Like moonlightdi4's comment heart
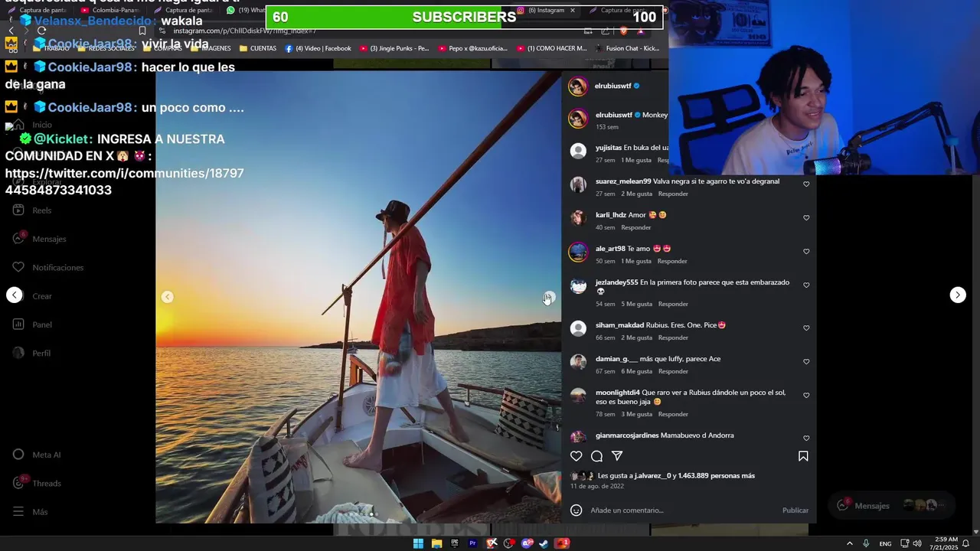The height and width of the screenshot is (551, 980). coord(806,395)
